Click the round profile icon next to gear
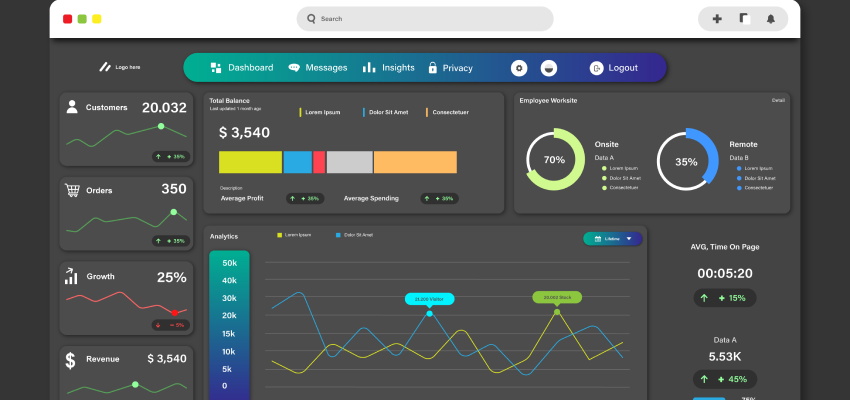The image size is (850, 400). (x=548, y=68)
